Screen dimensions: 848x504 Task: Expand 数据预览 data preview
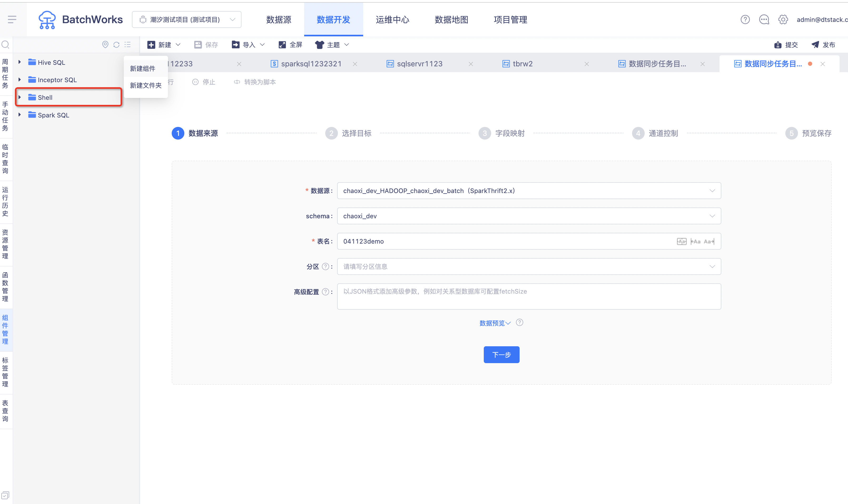[x=495, y=323]
